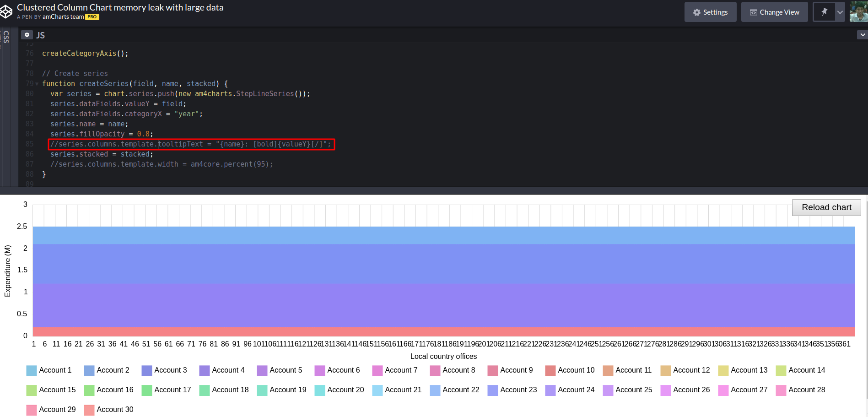Viewport: 868px width, 417px height.
Task: Click the commented tooltipText code line
Action: point(190,144)
